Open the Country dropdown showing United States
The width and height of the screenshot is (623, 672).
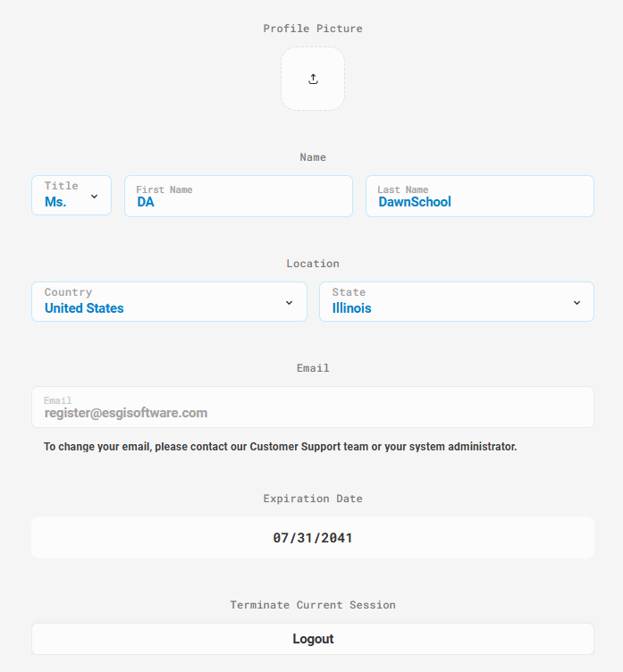click(169, 302)
